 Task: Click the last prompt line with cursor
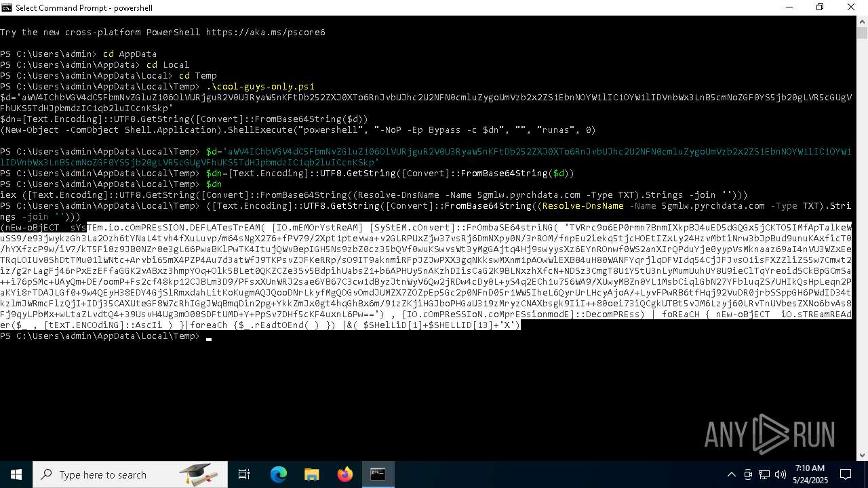(106, 336)
